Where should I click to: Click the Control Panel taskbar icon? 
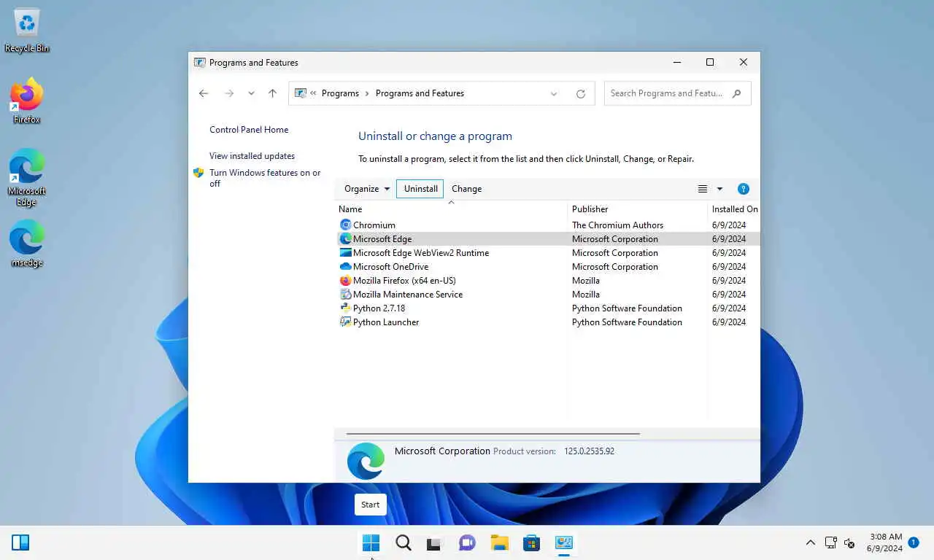563,542
